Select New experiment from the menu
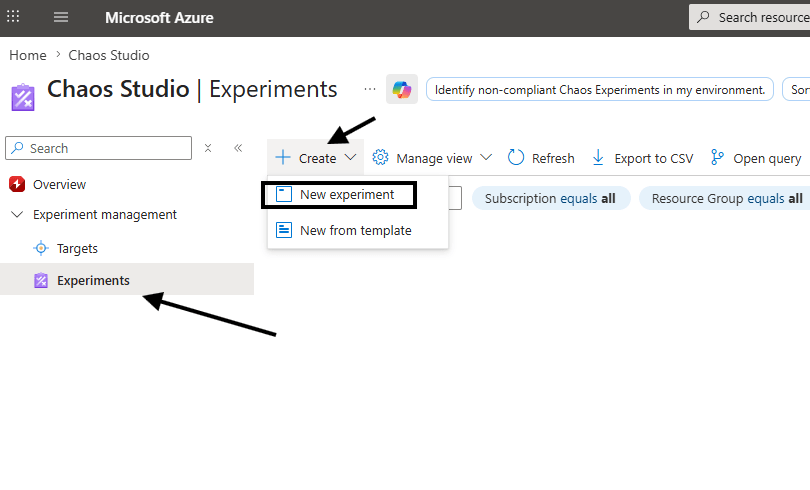Image resolution: width=810 pixels, height=490 pixels. 346,195
